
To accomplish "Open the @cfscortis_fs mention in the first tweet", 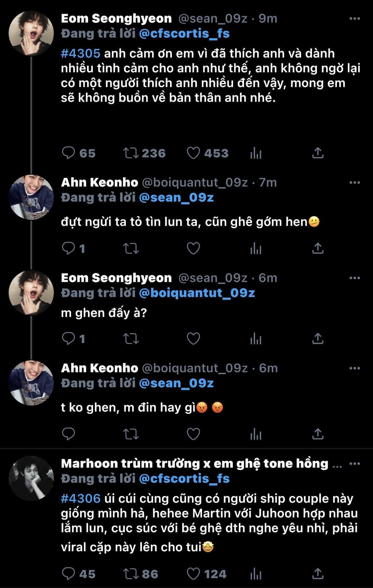I will pos(184,34).
